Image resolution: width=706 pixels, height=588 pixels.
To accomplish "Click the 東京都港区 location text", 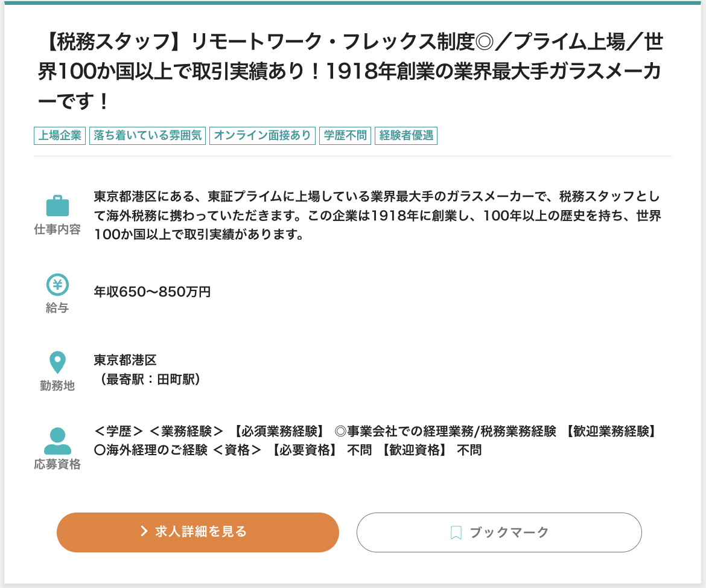I will tap(126, 360).
